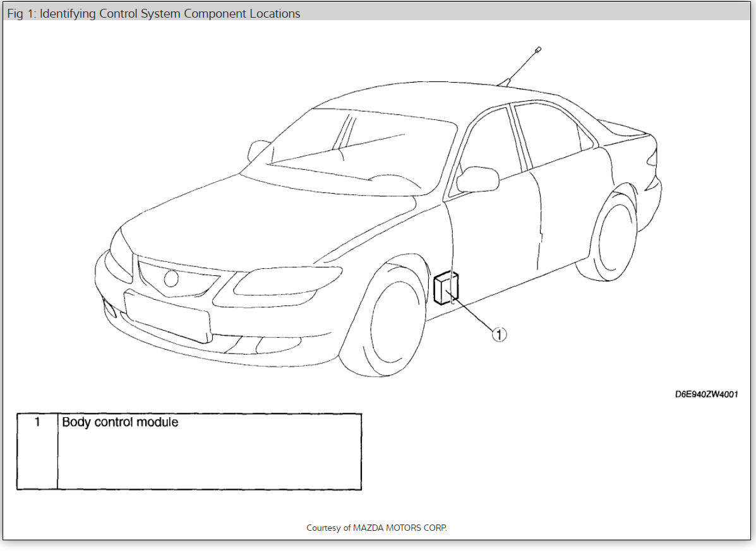Select the table cell containing number 1

pyautogui.click(x=37, y=451)
